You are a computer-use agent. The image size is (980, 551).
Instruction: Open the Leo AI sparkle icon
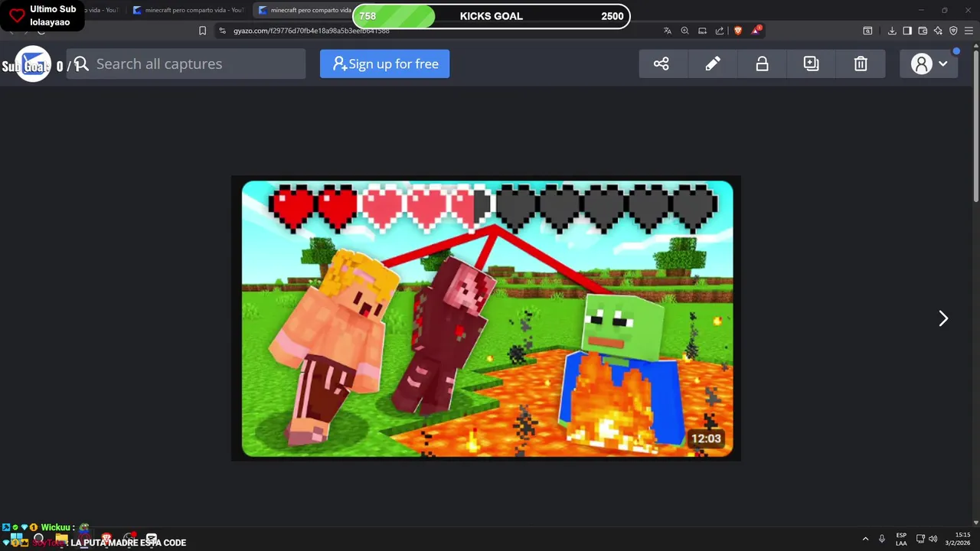[x=938, y=31]
